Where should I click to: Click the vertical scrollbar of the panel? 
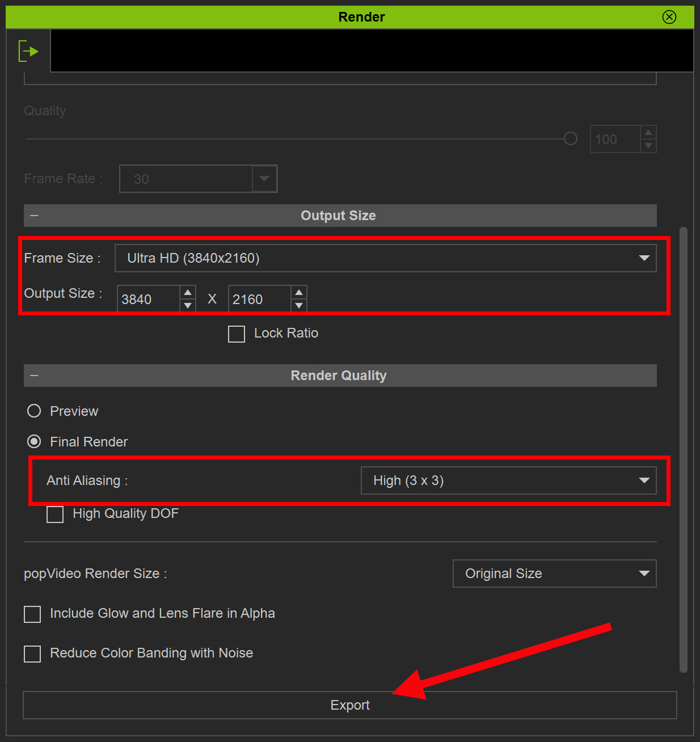pos(684,450)
